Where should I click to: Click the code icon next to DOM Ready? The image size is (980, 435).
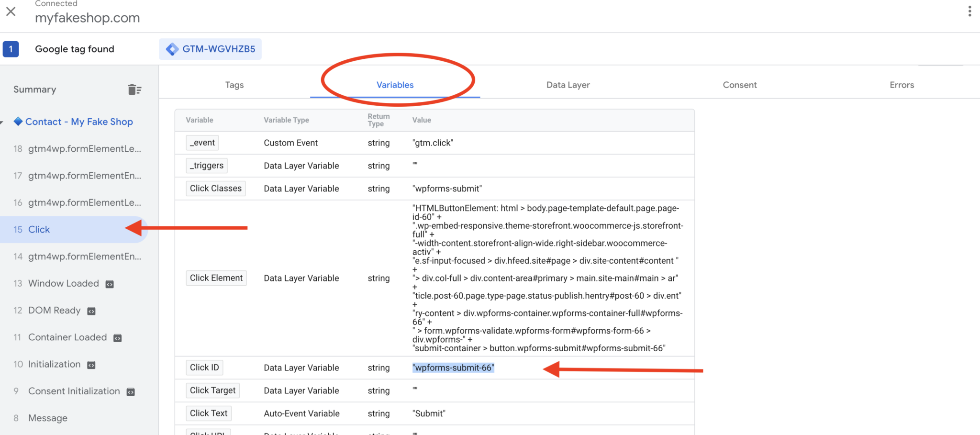91,310
